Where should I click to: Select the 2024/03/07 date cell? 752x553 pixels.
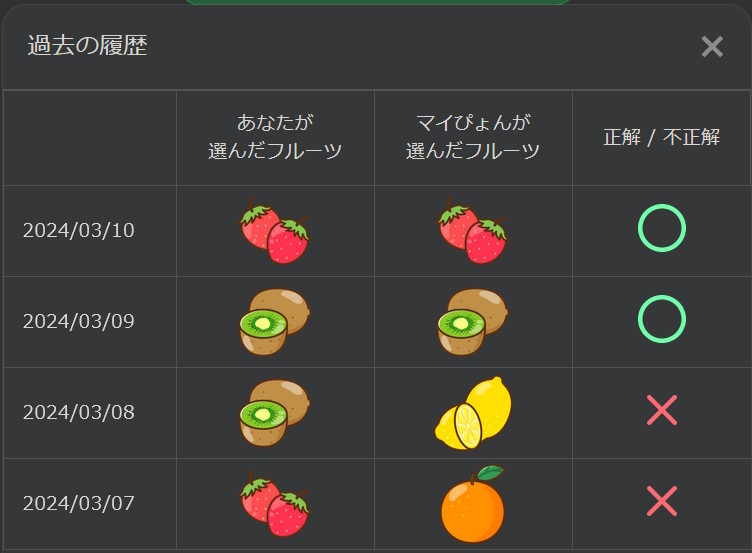click(x=79, y=504)
